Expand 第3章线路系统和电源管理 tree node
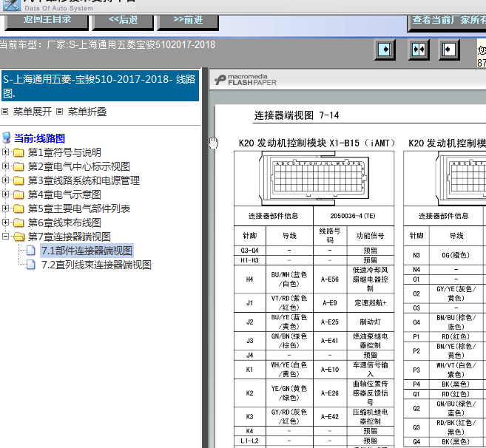Viewport: 486px width, 448px height. tap(5, 180)
